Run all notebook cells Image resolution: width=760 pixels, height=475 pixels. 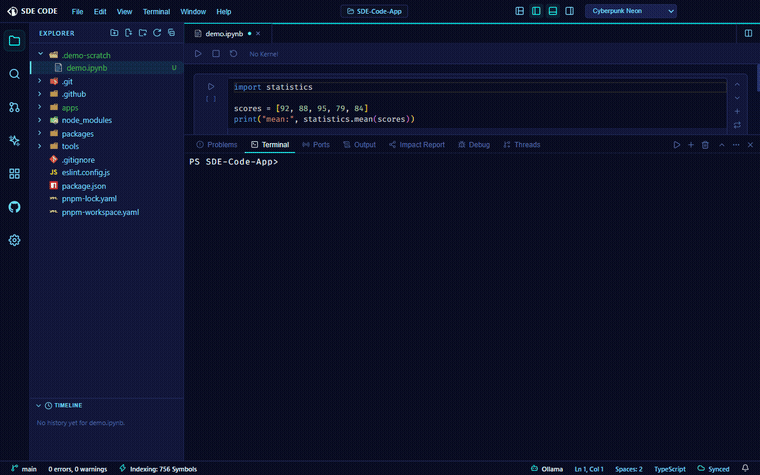click(x=198, y=53)
